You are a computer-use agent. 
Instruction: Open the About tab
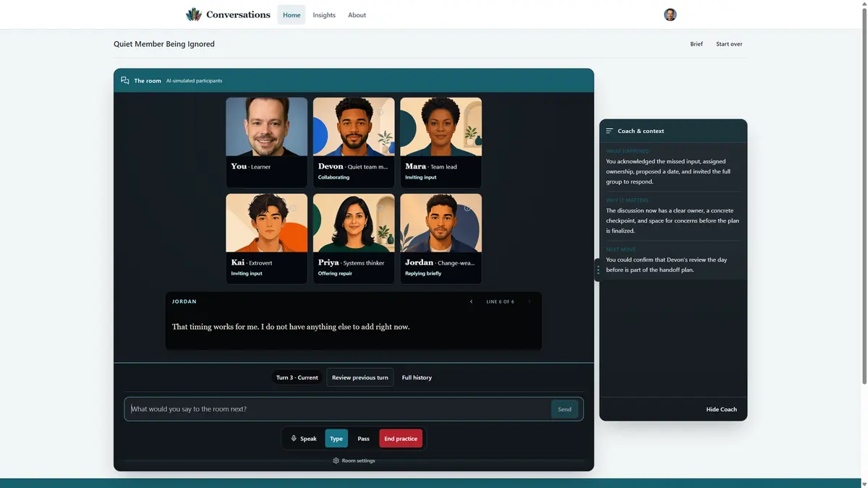pyautogui.click(x=357, y=14)
